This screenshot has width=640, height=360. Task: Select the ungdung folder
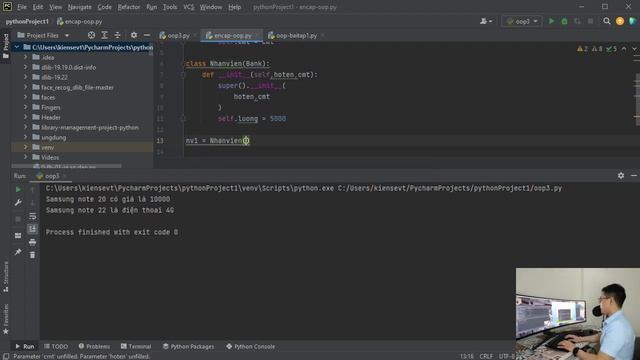pos(53,137)
